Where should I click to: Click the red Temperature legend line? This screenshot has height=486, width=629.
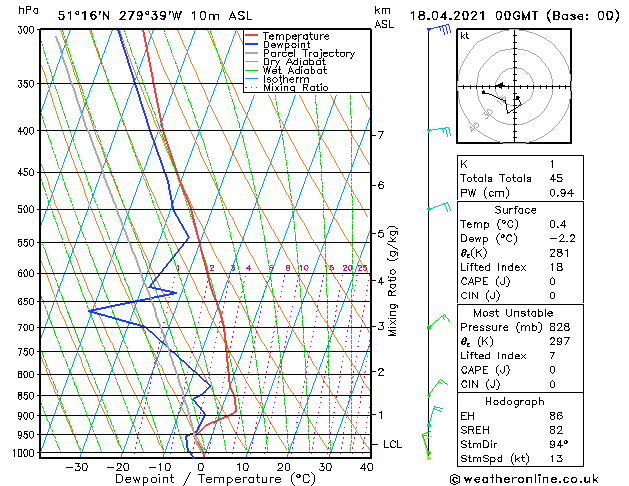252,36
